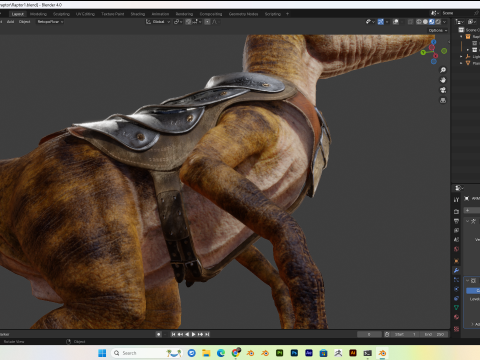The height and width of the screenshot is (360, 480).
Task: Switch to the Texture Paint workspace tab
Action: coord(113,14)
